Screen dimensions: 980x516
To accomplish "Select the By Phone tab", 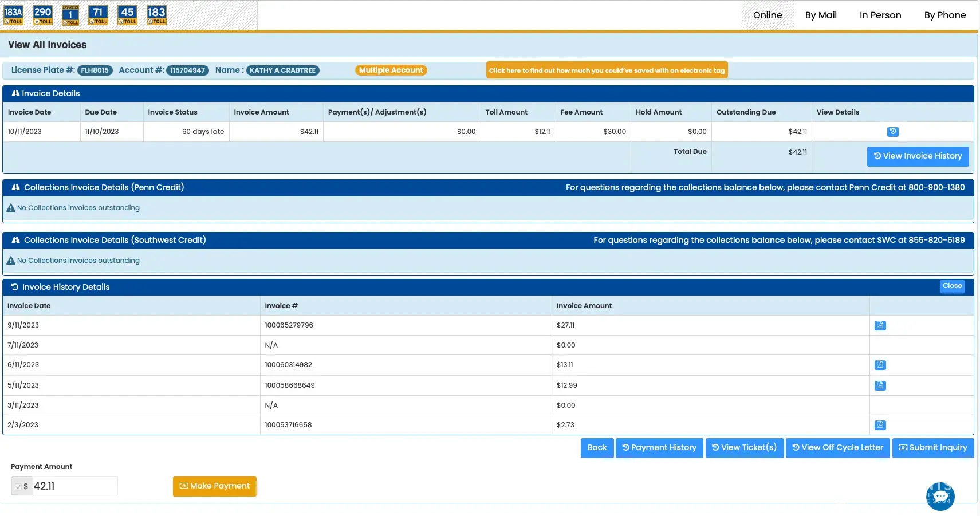I will click(944, 15).
